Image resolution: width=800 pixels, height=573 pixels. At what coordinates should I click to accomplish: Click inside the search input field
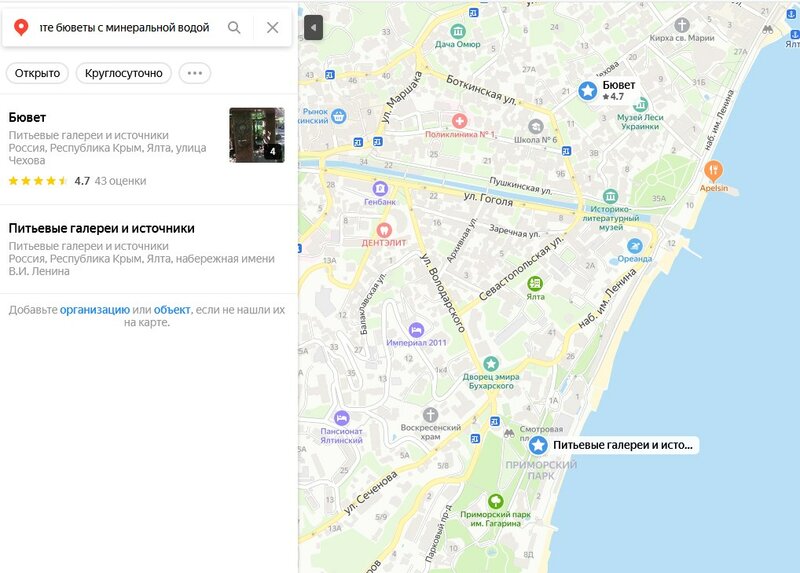click(x=125, y=28)
